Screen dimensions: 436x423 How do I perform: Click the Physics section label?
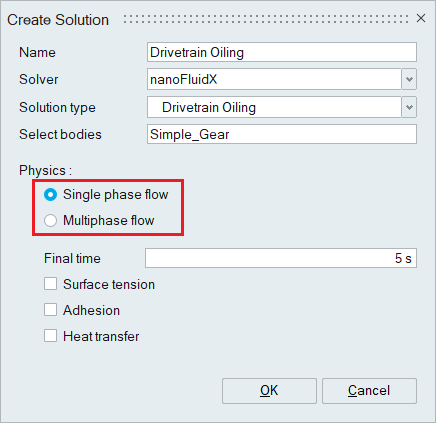(45, 170)
